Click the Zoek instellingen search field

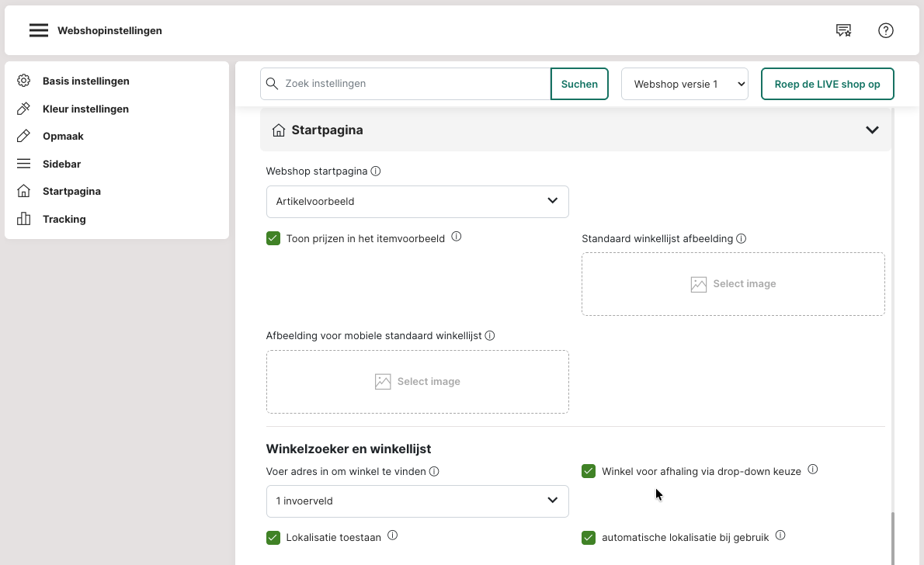[412, 84]
